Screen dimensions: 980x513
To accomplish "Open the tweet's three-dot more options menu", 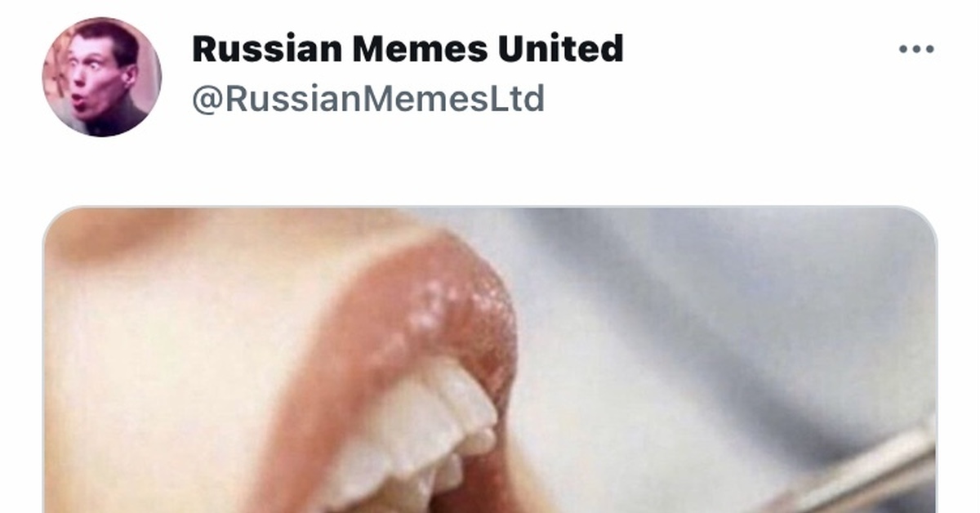I will [915, 49].
